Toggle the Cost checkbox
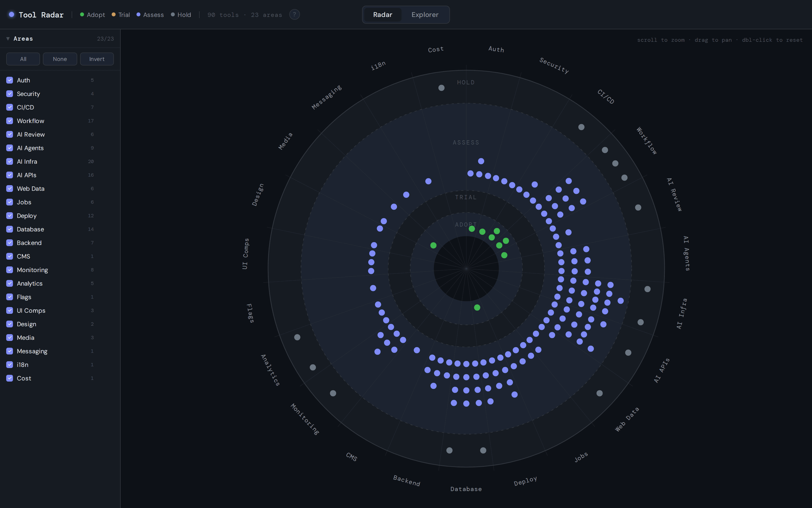Viewport: 812px width, 508px height. click(x=10, y=378)
